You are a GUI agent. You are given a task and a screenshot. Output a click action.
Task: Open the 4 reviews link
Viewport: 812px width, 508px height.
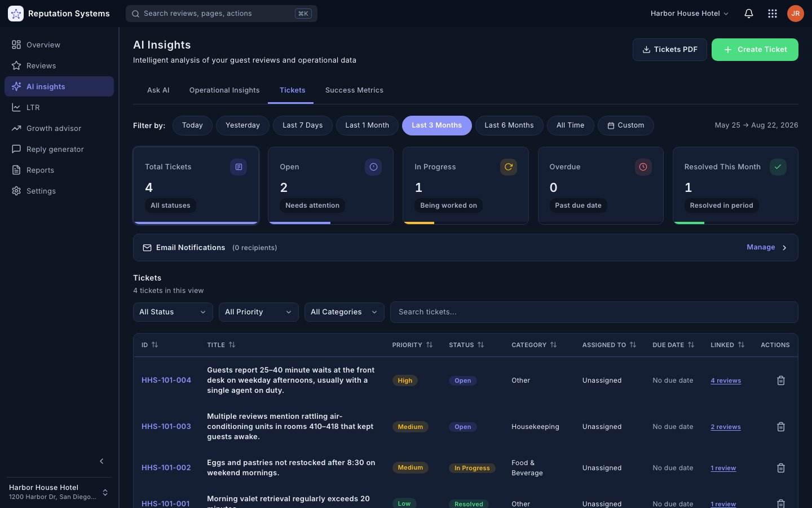tap(726, 380)
